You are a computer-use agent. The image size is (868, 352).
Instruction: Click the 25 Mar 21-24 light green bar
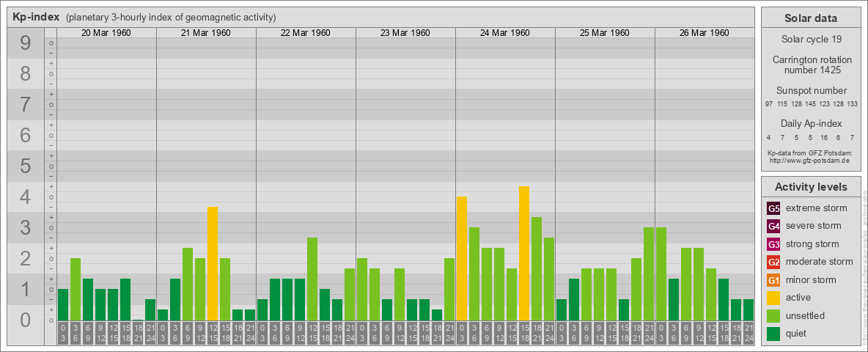649,274
